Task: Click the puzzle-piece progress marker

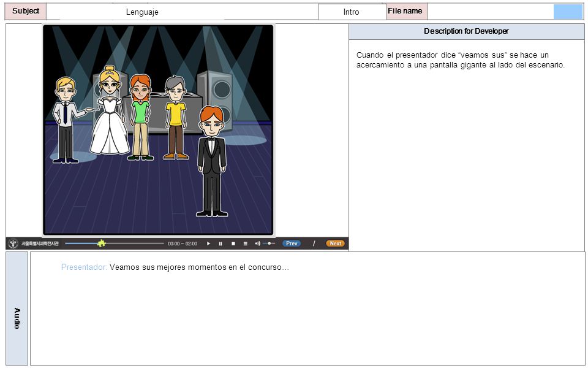Action: tap(101, 243)
